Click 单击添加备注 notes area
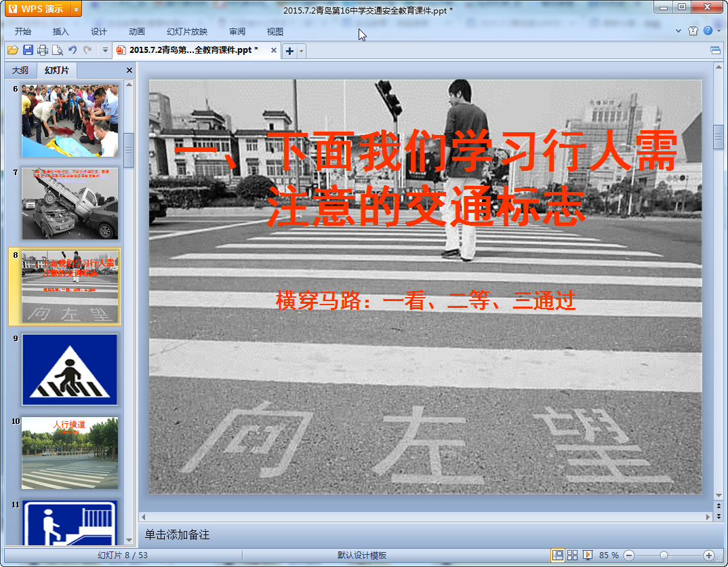This screenshot has width=728, height=567. click(178, 535)
